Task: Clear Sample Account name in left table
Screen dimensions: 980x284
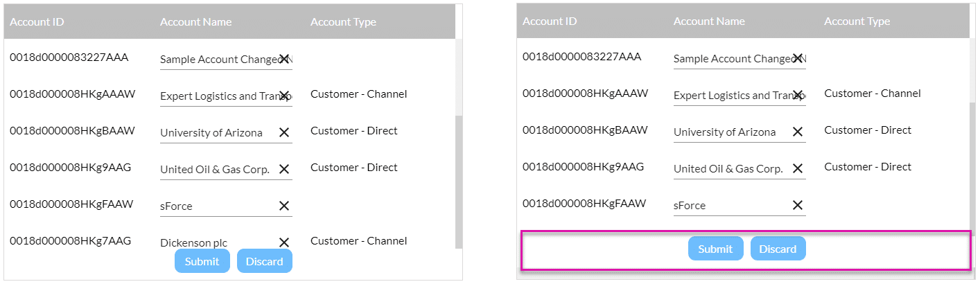Action: pos(284,59)
